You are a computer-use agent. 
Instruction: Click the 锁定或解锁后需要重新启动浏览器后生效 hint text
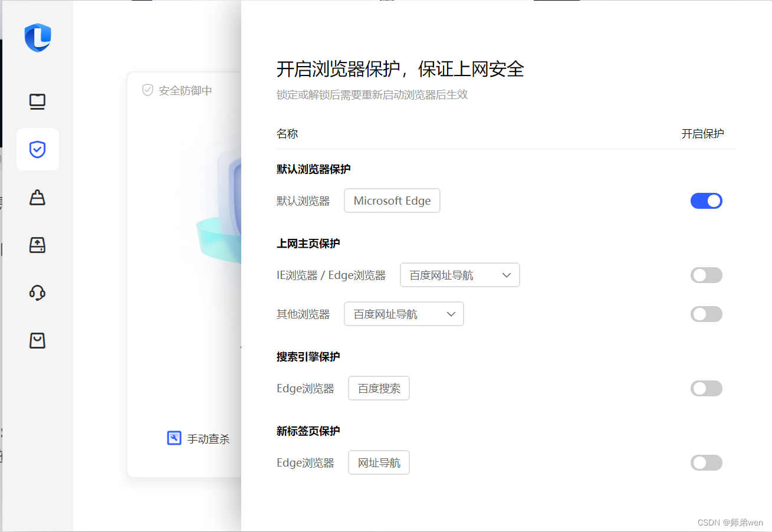[372, 95]
